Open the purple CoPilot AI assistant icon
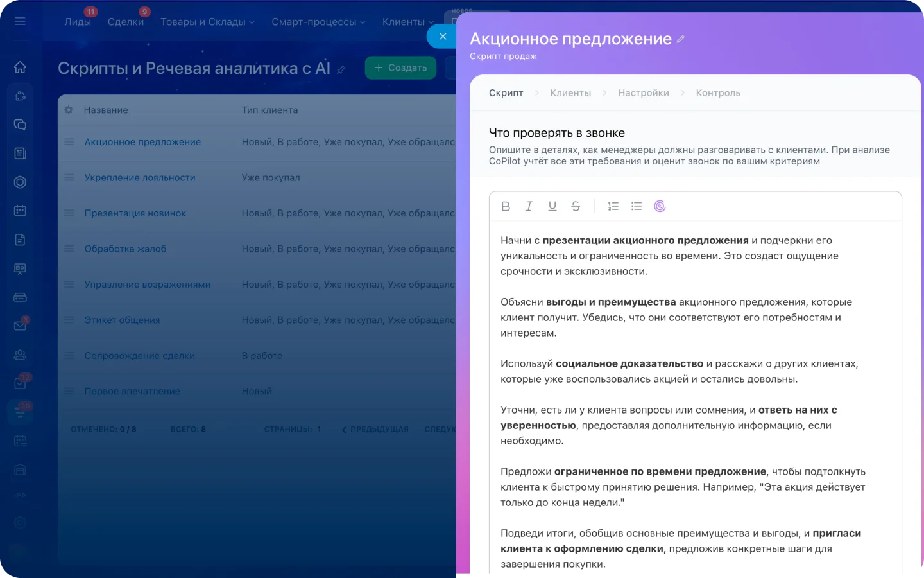The width and height of the screenshot is (924, 578). pos(660,206)
